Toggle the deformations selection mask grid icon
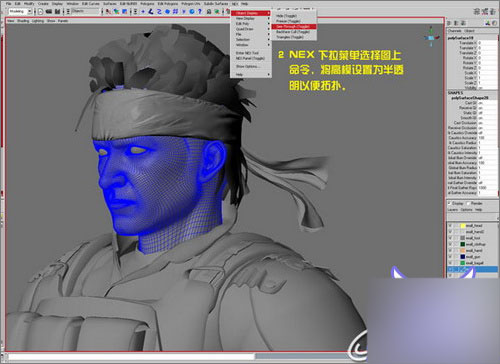The height and width of the screenshot is (364, 500). (175, 12)
